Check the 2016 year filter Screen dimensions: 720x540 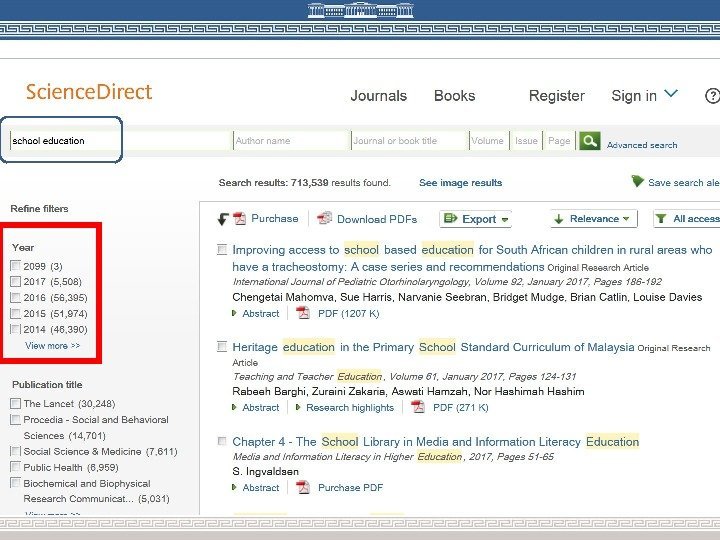point(16,297)
